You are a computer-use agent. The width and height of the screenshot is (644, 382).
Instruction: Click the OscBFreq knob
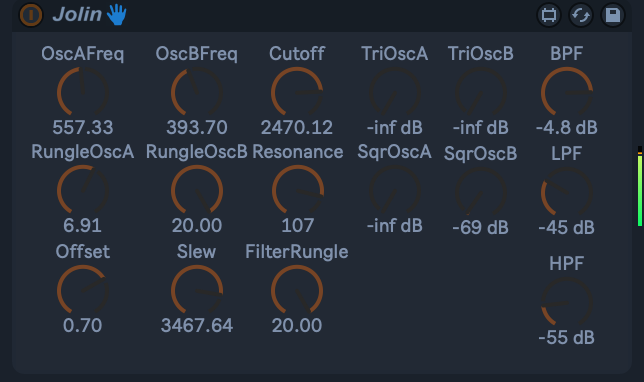tap(197, 92)
